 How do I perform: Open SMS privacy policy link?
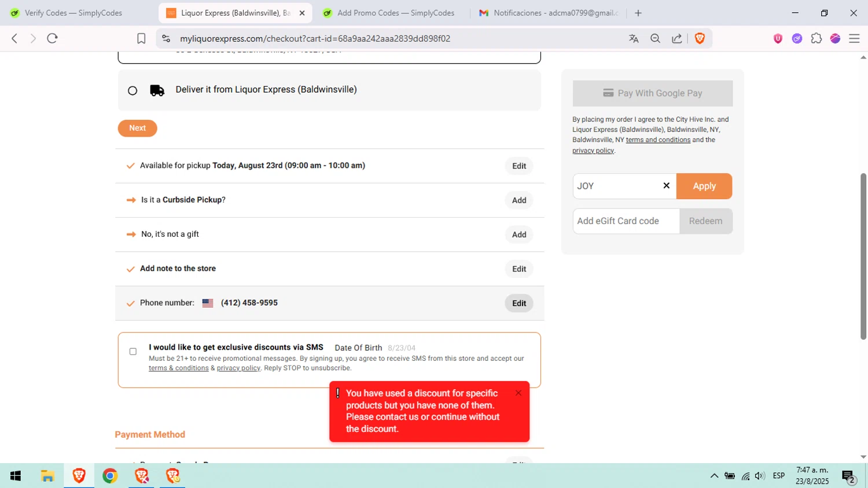[x=238, y=368]
